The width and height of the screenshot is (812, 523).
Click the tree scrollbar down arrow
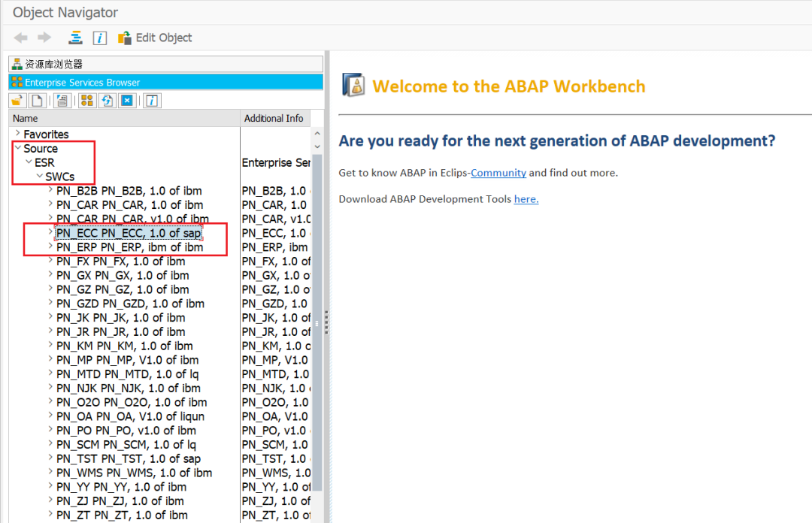[x=317, y=147]
